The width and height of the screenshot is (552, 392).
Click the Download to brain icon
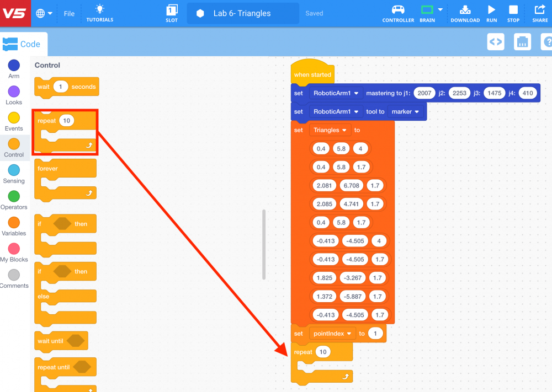[x=465, y=10]
